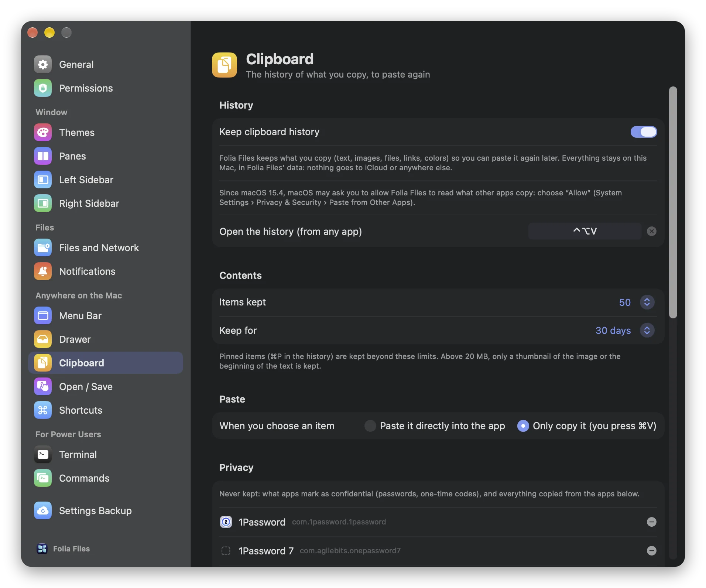Screen dimensions: 706x588
Task: Click the Folia Files label at bottom
Action: click(x=71, y=549)
